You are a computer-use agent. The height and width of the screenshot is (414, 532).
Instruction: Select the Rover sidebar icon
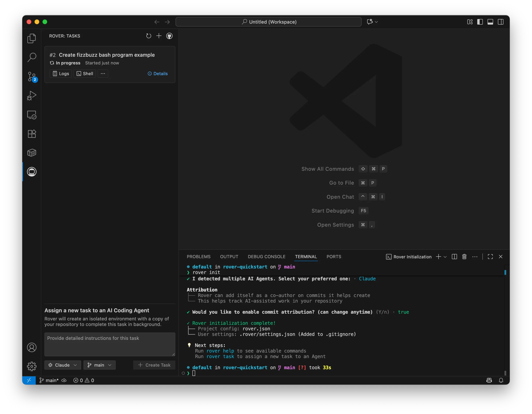click(32, 172)
